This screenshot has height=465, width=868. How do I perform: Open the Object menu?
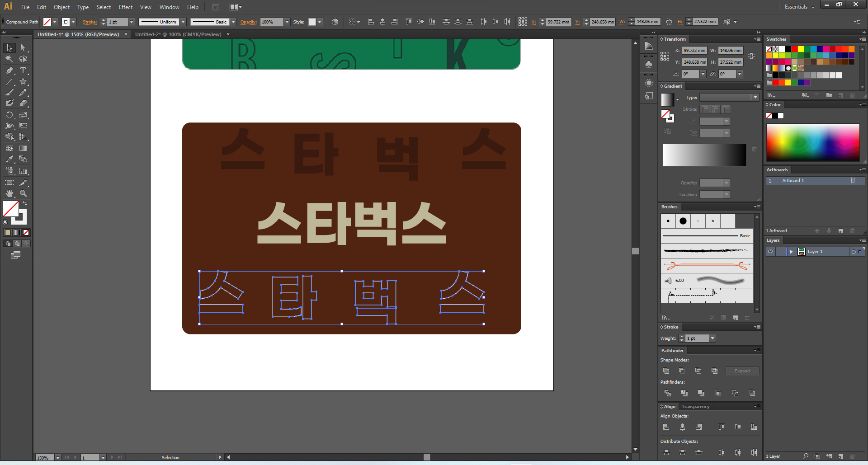[61, 7]
